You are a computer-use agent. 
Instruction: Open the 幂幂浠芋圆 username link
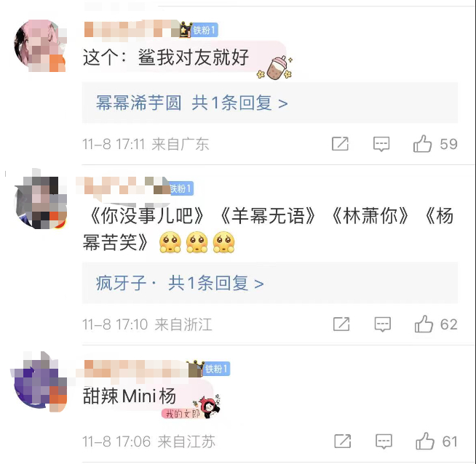pos(139,103)
